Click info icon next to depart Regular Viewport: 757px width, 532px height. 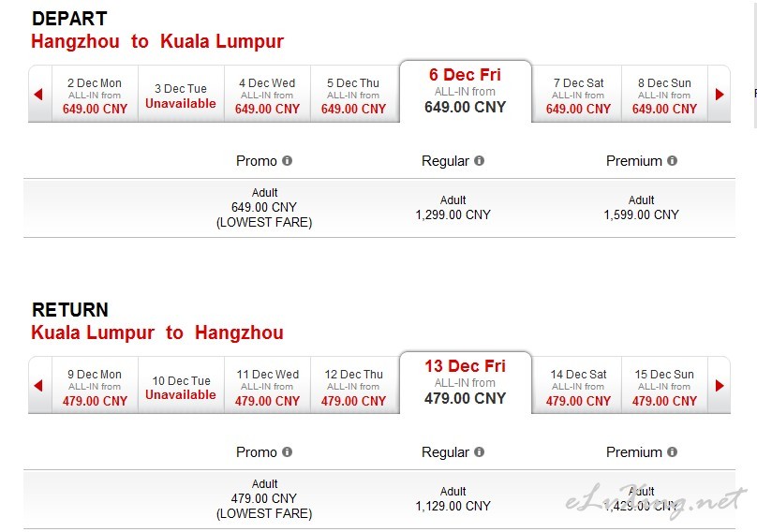pyautogui.click(x=479, y=161)
